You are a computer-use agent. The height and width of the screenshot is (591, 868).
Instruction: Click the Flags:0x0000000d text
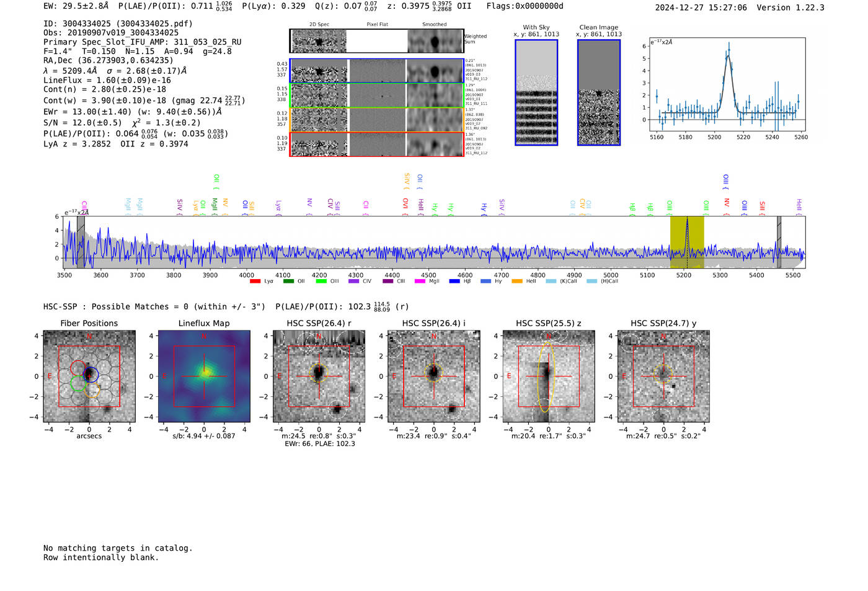(x=525, y=6)
